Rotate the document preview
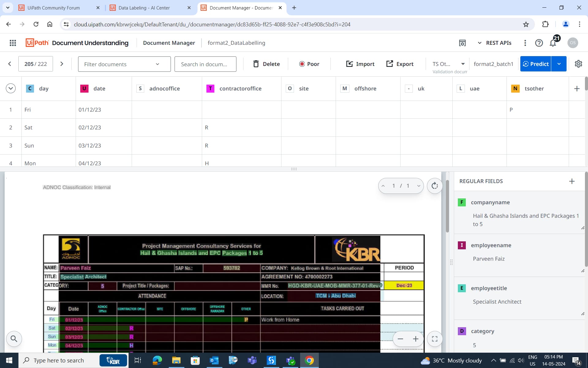The width and height of the screenshot is (588, 368). [x=435, y=186]
